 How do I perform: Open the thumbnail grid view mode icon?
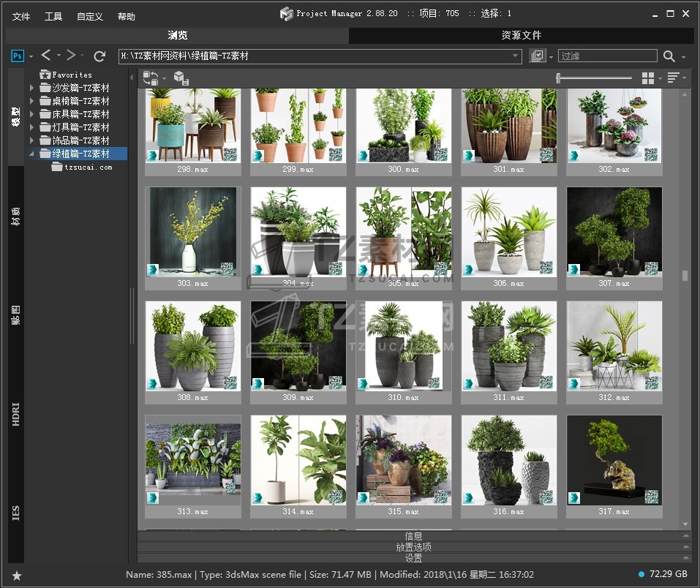pos(647,78)
